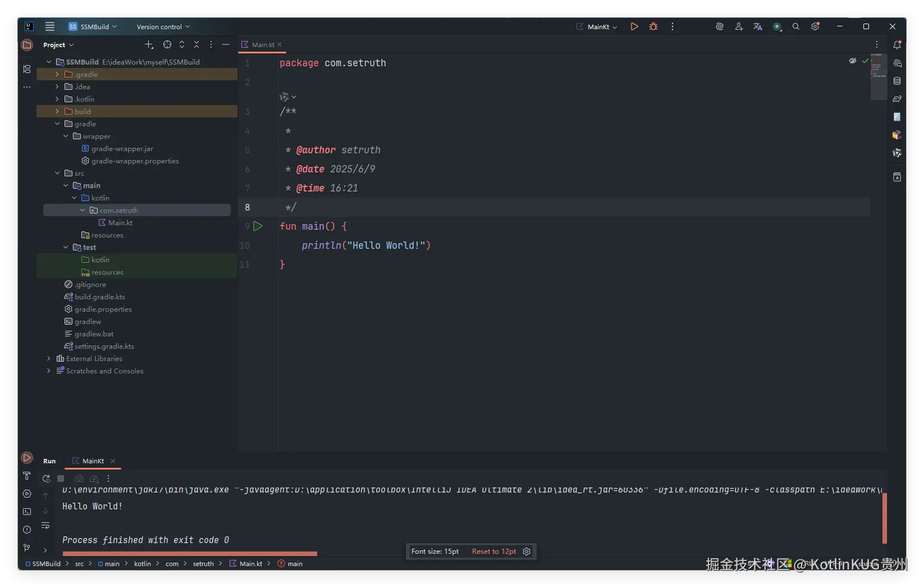Click Reset to 12pt link
Screen dimensions: 924x588
(493, 551)
